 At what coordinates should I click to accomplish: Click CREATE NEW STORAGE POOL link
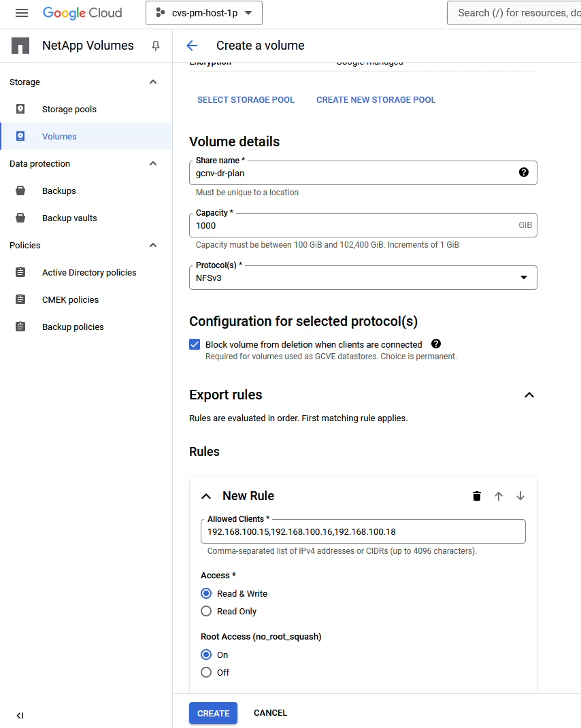click(x=376, y=99)
